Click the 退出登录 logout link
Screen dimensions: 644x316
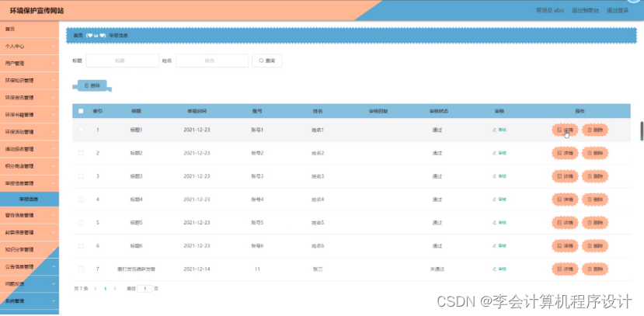coord(618,11)
